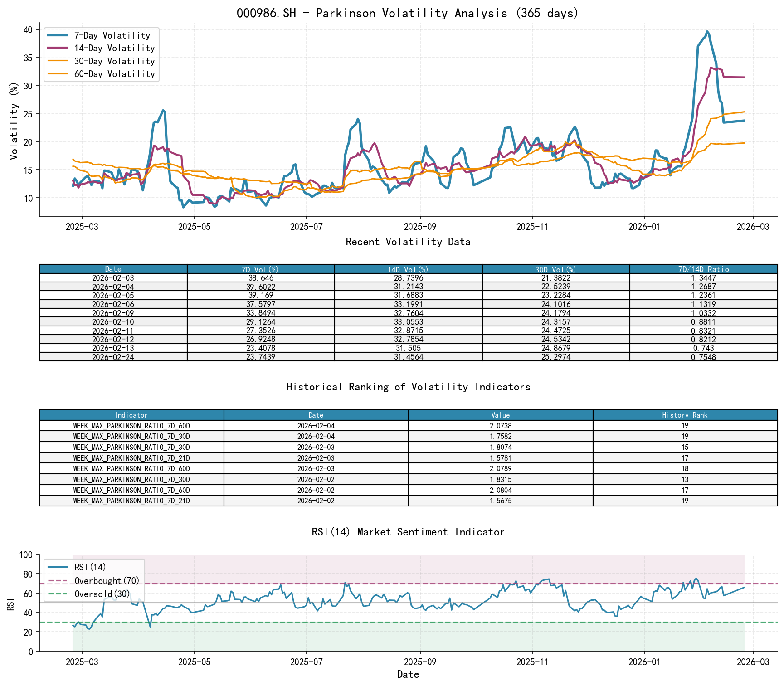Select the 7D Vol(%) column header
This screenshot has width=784, height=686.
click(x=259, y=269)
